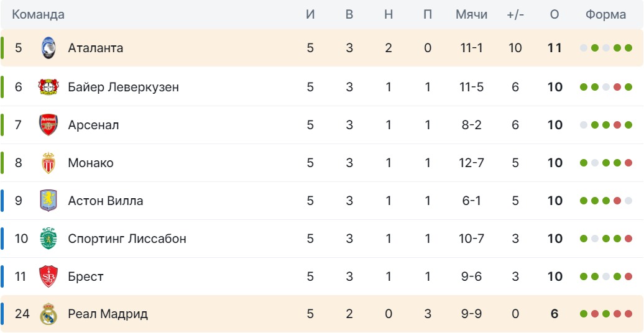Click the Monaco club crest icon
644x333 pixels.
pyautogui.click(x=48, y=163)
